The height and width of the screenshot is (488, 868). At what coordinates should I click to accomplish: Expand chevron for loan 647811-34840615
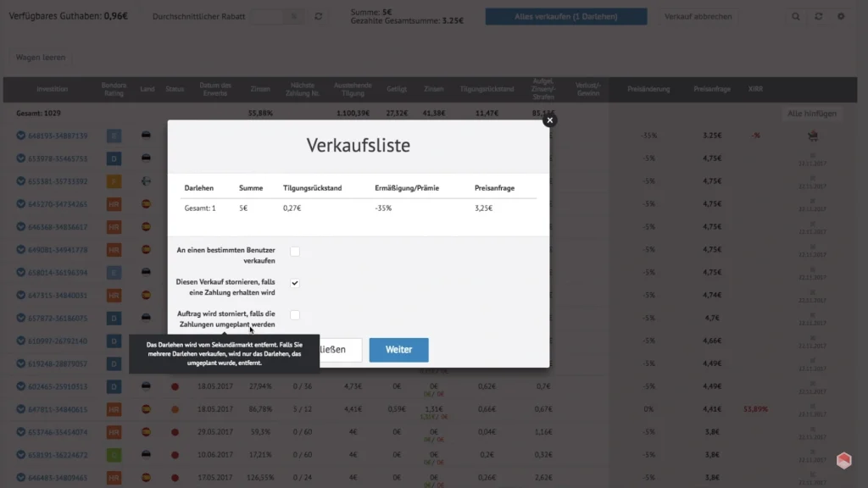[21, 409]
